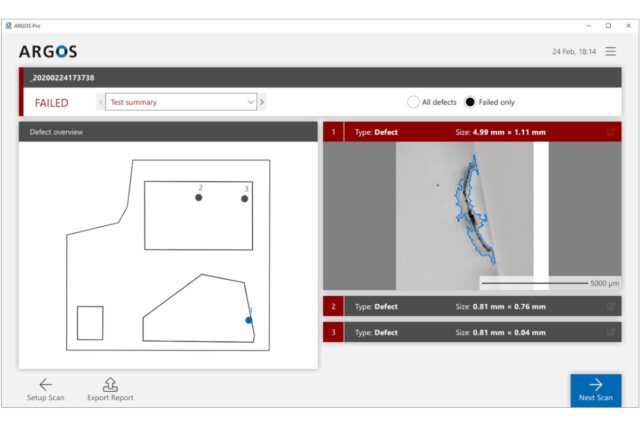640x427 pixels.
Task: Click the 24 Feb, 18:14 timestamp
Action: point(574,51)
